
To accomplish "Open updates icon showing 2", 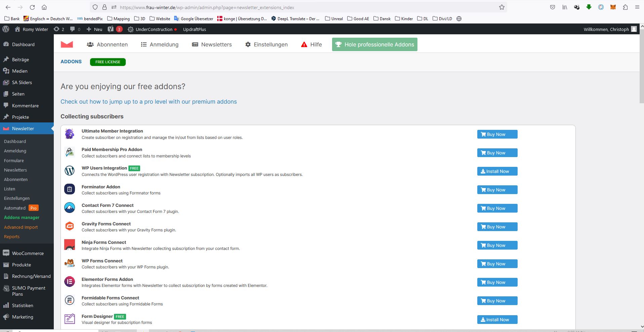I will 59,29.
